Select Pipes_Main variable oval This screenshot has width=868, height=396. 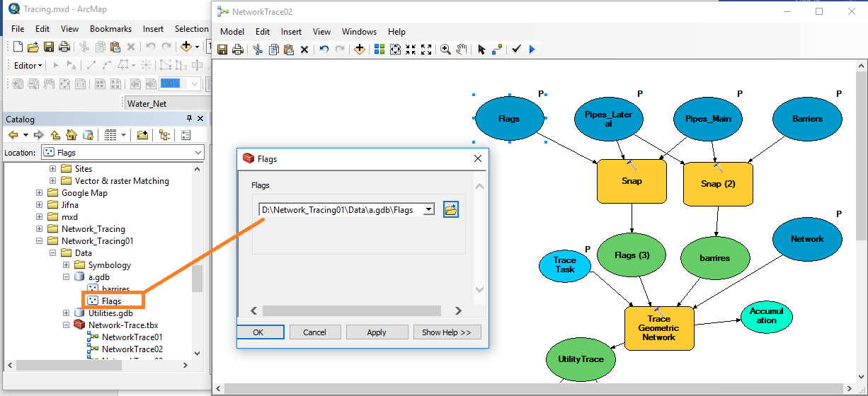click(707, 119)
